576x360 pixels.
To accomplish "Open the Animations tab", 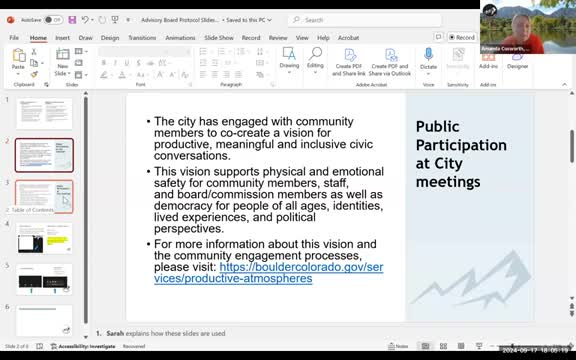I will point(180,37).
